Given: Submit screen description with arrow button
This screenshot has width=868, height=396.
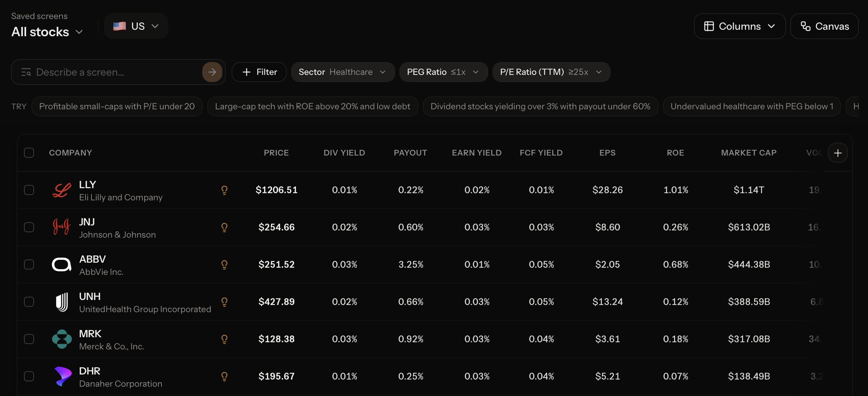Looking at the screenshot, I should click(212, 72).
